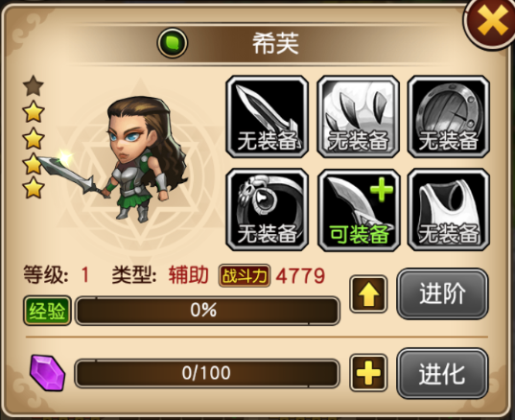Tap the green gem badge beside 希芙

[x=173, y=43]
